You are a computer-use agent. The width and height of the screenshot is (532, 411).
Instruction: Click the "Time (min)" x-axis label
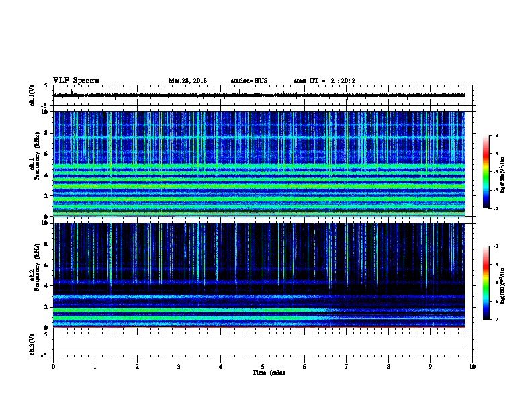(x=269, y=373)
